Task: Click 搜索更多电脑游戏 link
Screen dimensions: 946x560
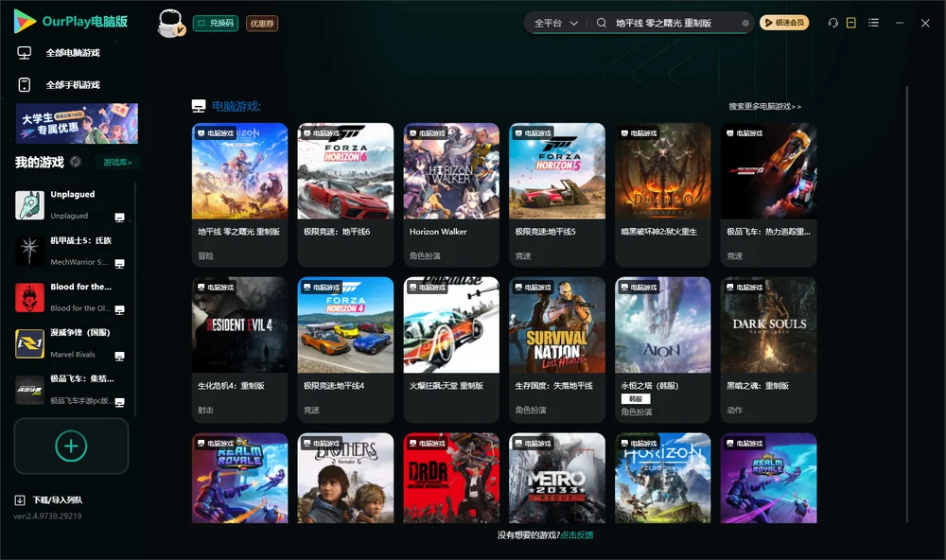Action: pos(765,106)
